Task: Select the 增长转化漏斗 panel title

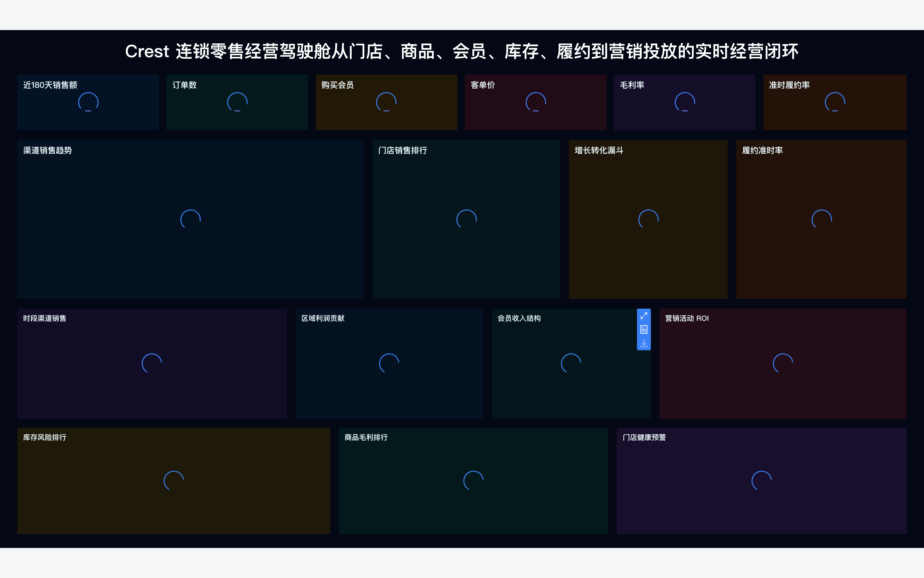Action: (599, 150)
